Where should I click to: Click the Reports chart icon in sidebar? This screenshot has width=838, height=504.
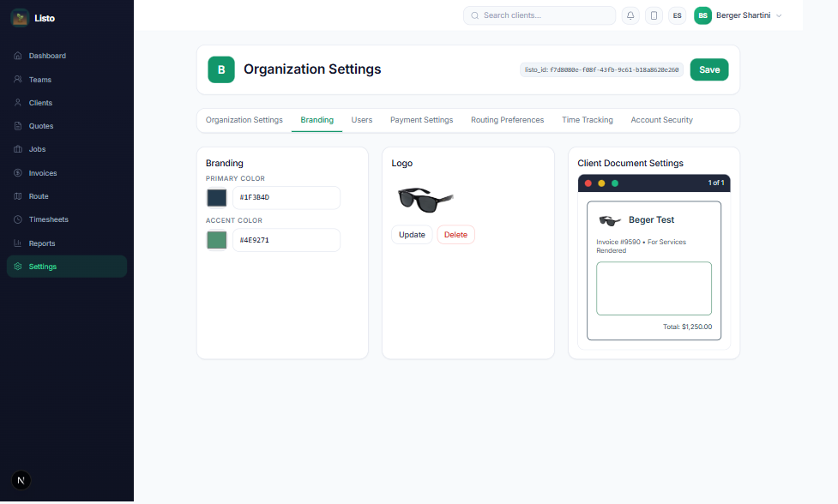tap(18, 243)
